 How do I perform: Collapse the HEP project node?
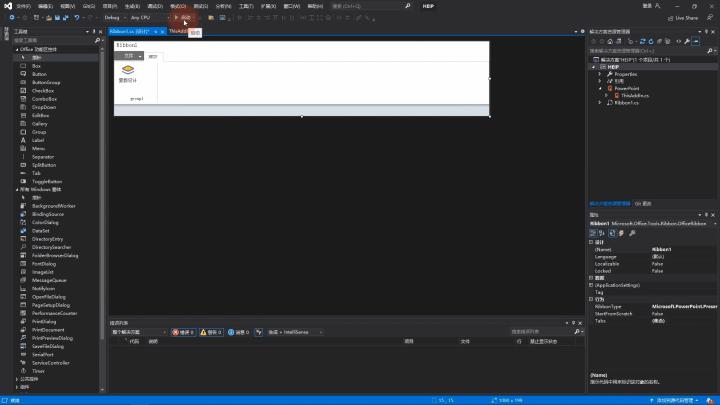pyautogui.click(x=593, y=67)
